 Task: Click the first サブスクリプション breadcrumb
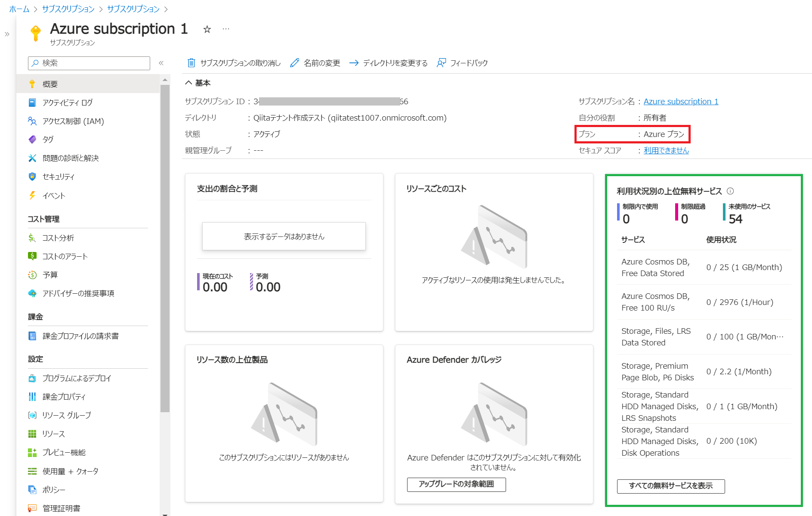point(68,9)
